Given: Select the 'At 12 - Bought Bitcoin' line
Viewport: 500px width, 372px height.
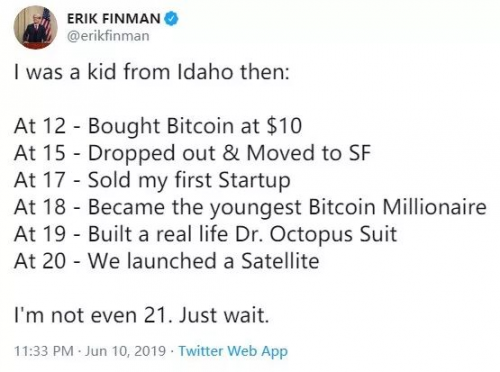Looking at the screenshot, I should tap(158, 126).
